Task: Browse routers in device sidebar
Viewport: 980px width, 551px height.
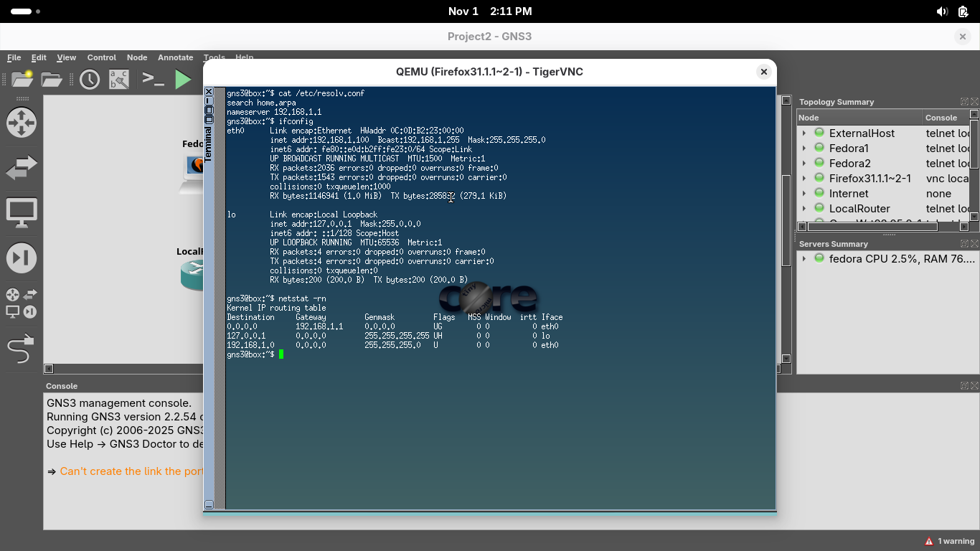Action: (21, 123)
